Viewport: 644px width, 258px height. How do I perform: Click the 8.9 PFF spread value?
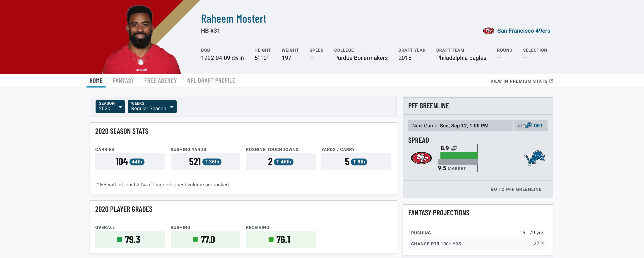click(445, 148)
